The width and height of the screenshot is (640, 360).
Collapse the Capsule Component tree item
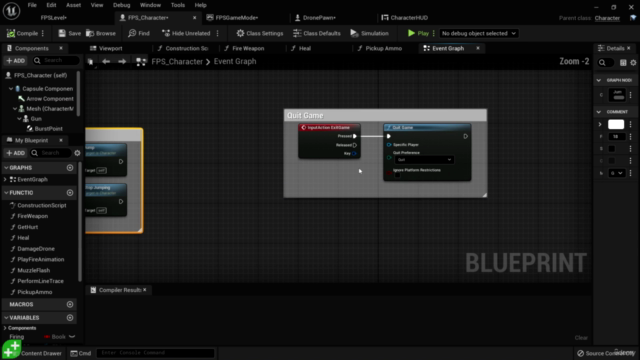tap(11, 89)
